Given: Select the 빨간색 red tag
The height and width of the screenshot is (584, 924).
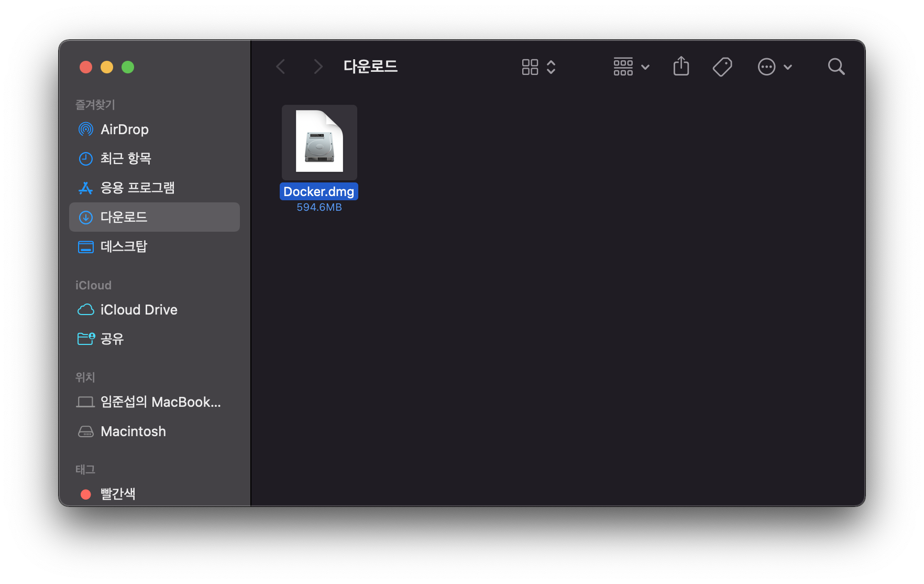Looking at the screenshot, I should 155,494.
